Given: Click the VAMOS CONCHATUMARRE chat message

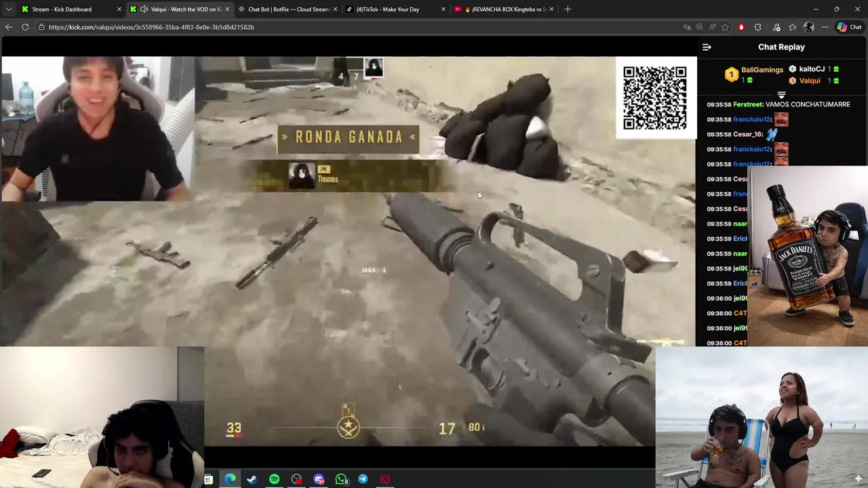Looking at the screenshot, I should point(808,104).
